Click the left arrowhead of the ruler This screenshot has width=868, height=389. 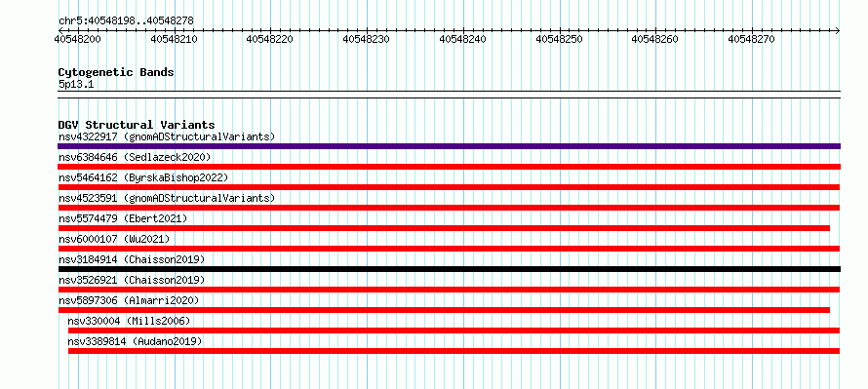pyautogui.click(x=60, y=30)
